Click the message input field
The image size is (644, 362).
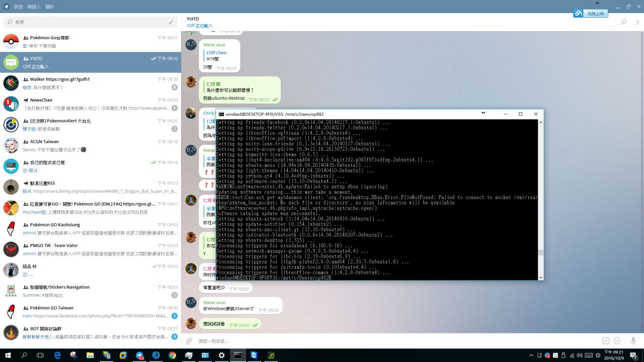tap(397, 341)
